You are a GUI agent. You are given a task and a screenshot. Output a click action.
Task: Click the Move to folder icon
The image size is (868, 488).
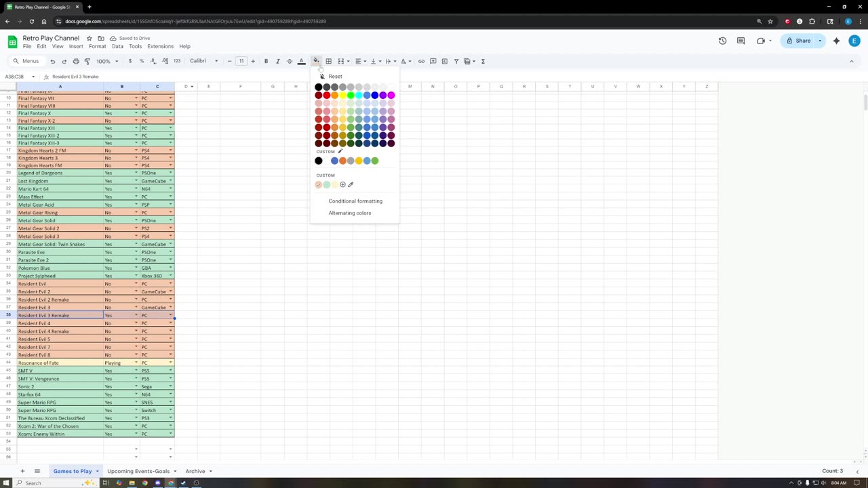pos(101,38)
